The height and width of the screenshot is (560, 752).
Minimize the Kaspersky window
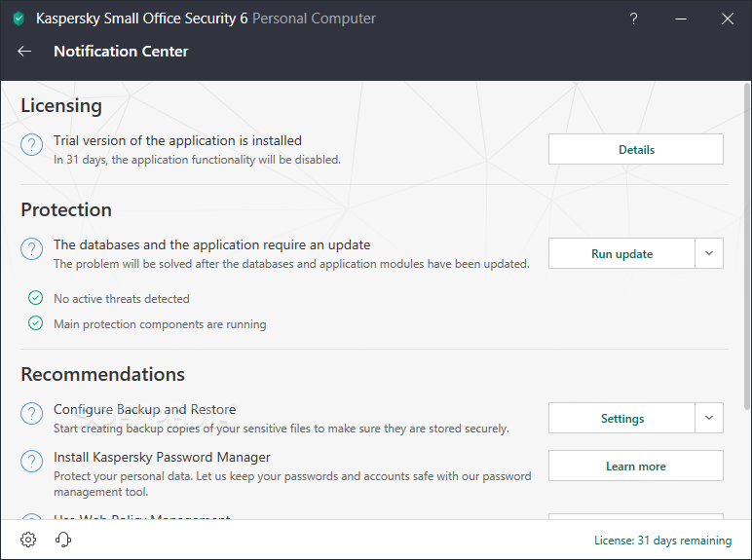(681, 19)
